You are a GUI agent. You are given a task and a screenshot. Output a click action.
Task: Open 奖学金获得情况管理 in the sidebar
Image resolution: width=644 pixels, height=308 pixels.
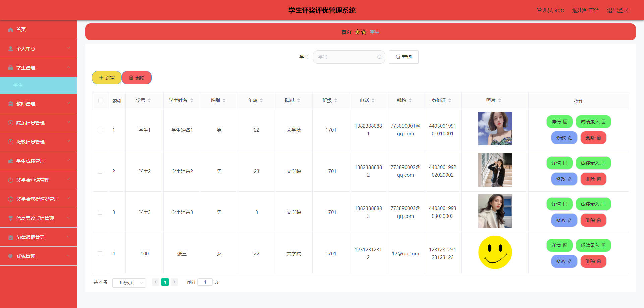[39, 199]
